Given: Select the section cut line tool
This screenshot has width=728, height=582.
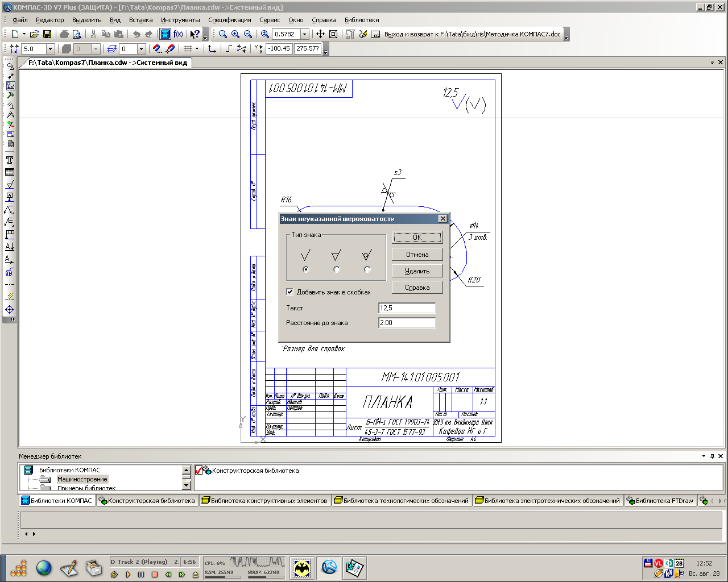Looking at the screenshot, I should pyautogui.click(x=10, y=247).
